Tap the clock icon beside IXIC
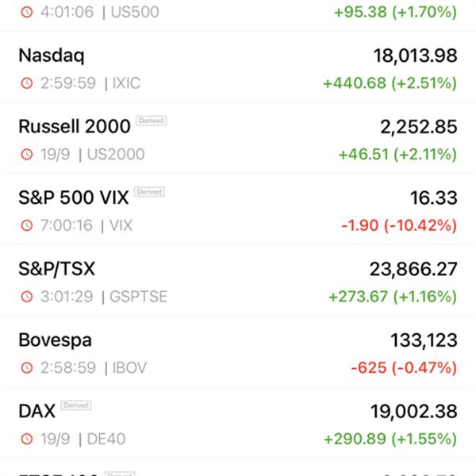Image resolution: width=476 pixels, height=476 pixels. tap(27, 83)
